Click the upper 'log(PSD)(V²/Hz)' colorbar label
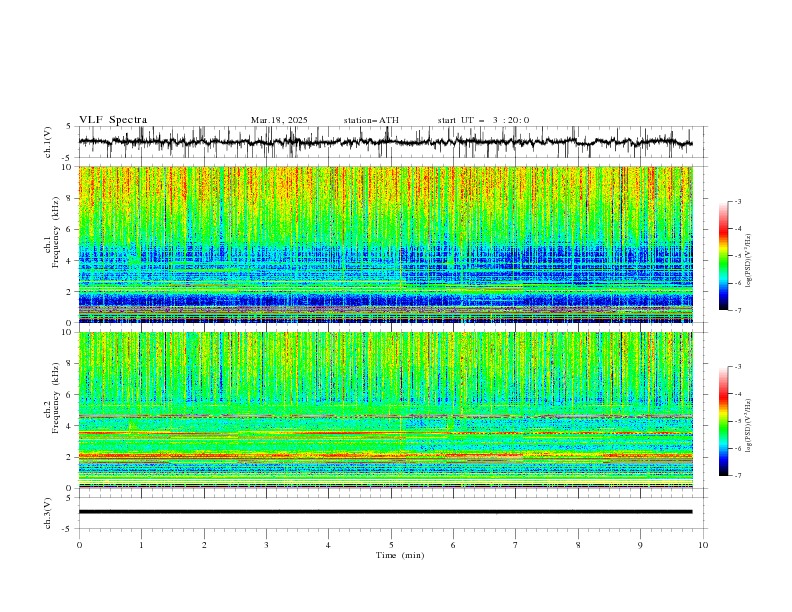 (748, 261)
